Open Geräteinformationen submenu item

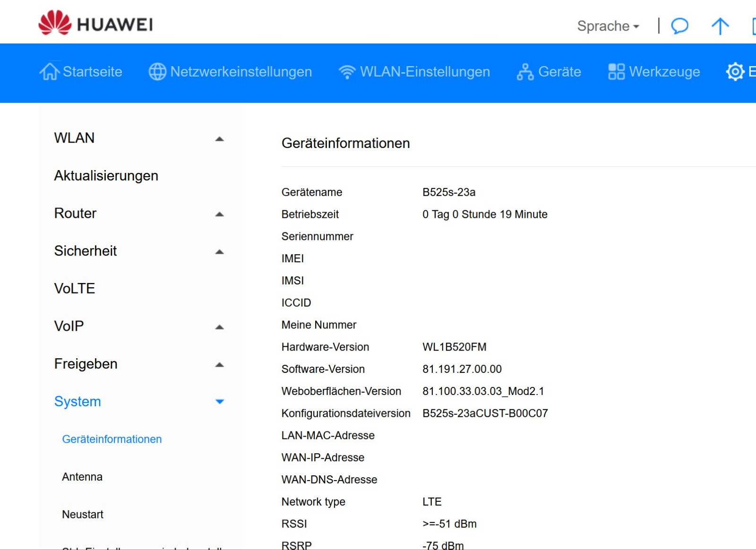112,439
